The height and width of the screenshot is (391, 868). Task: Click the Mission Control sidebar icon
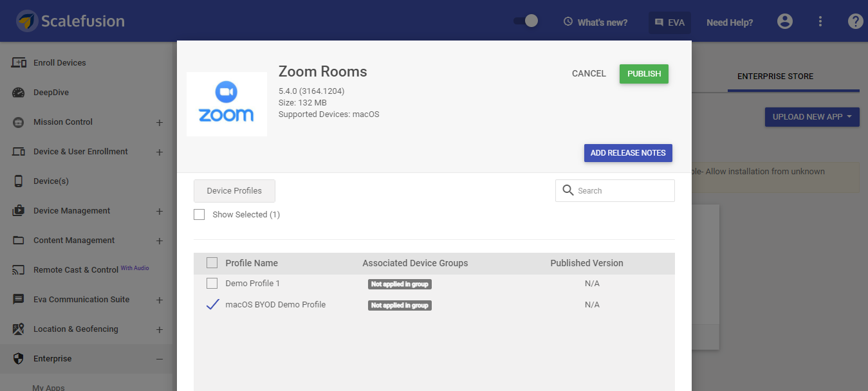tap(19, 122)
